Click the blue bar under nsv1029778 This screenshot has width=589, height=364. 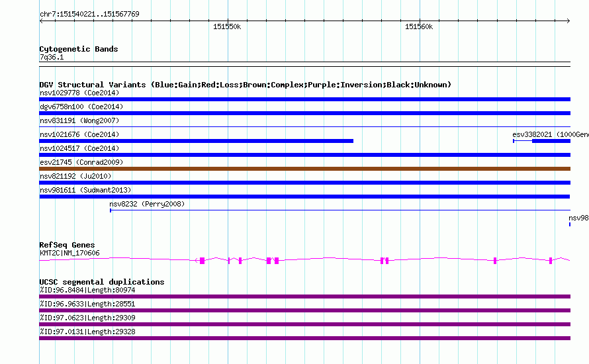304,99
